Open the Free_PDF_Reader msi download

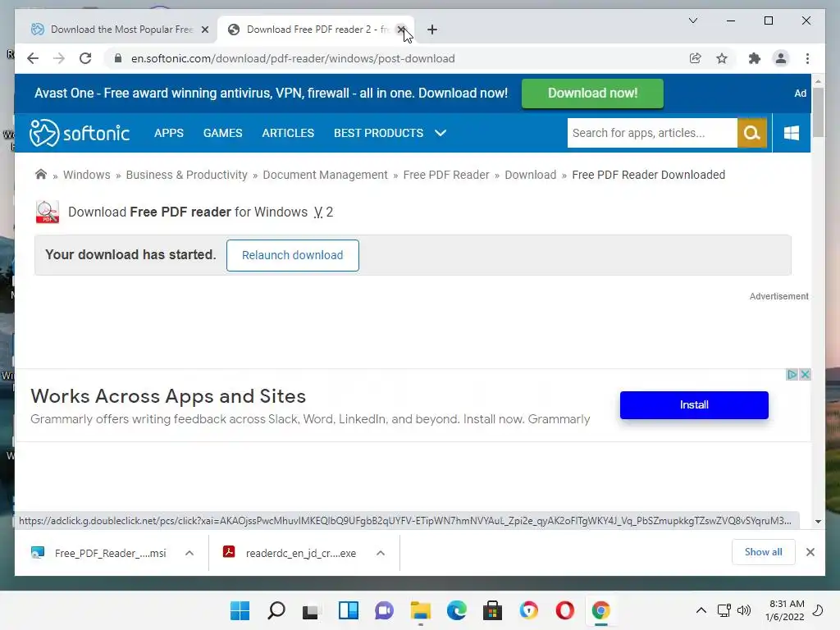pyautogui.click(x=99, y=553)
